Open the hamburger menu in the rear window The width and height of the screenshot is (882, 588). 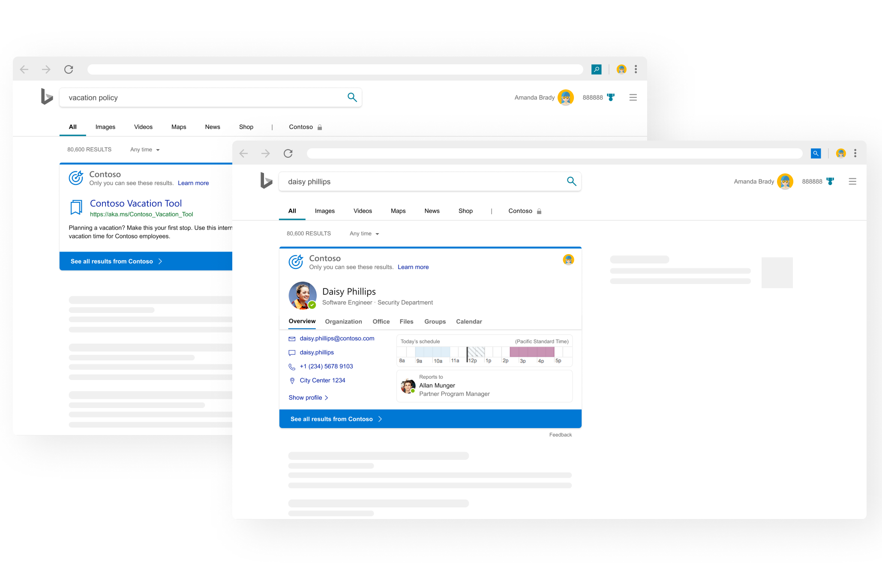click(633, 97)
